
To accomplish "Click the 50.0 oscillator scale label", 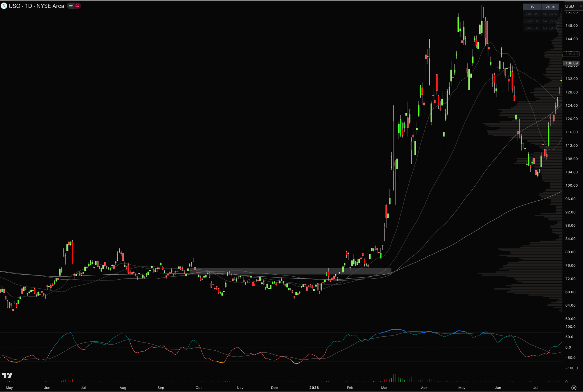I will coord(569,337).
